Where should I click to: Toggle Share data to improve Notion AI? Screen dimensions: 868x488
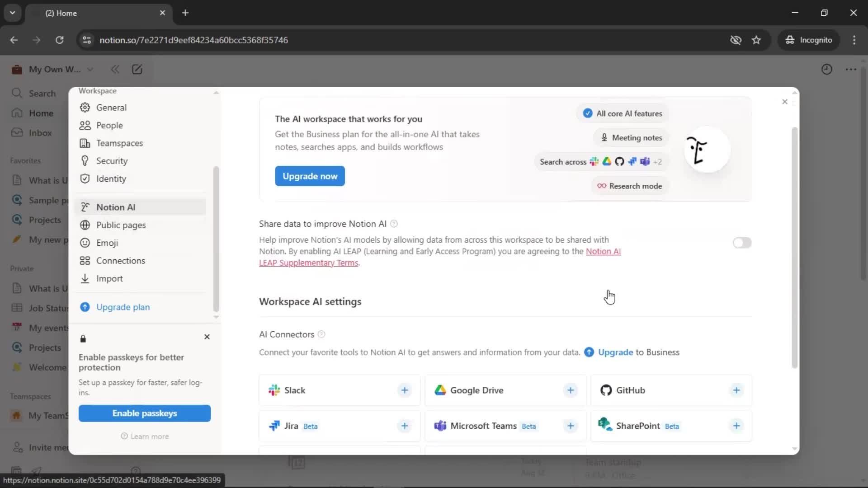pos(742,243)
